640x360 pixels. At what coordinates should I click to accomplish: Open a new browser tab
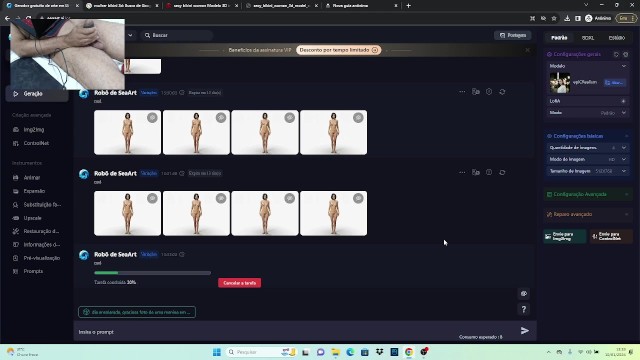409,6
